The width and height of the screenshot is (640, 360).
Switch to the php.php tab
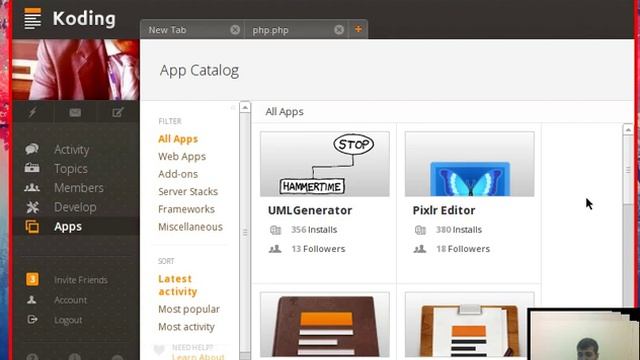pos(296,30)
